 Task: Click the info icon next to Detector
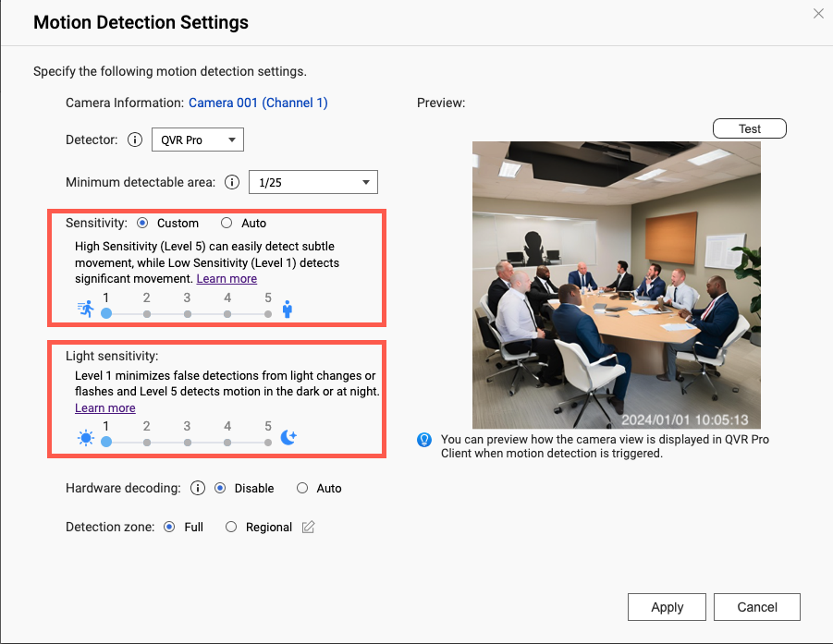135,140
